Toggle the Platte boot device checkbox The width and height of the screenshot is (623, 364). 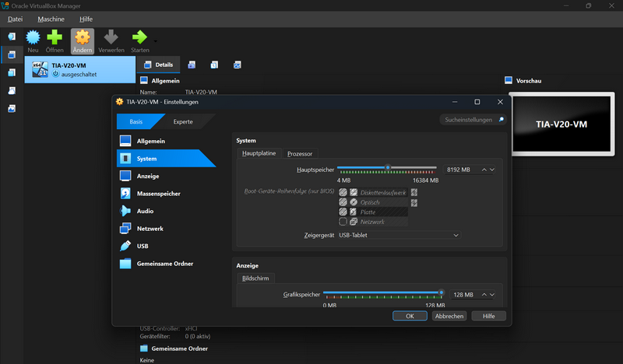343,212
